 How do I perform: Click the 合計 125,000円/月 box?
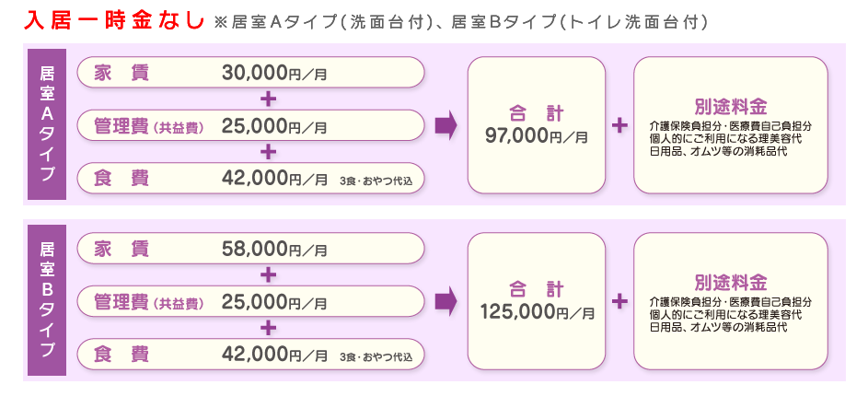point(537,301)
